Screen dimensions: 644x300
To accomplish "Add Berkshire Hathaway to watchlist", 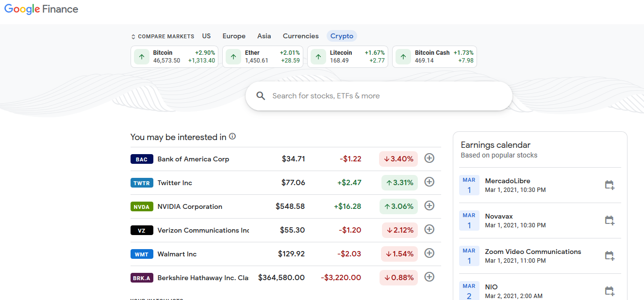I will pyautogui.click(x=429, y=277).
